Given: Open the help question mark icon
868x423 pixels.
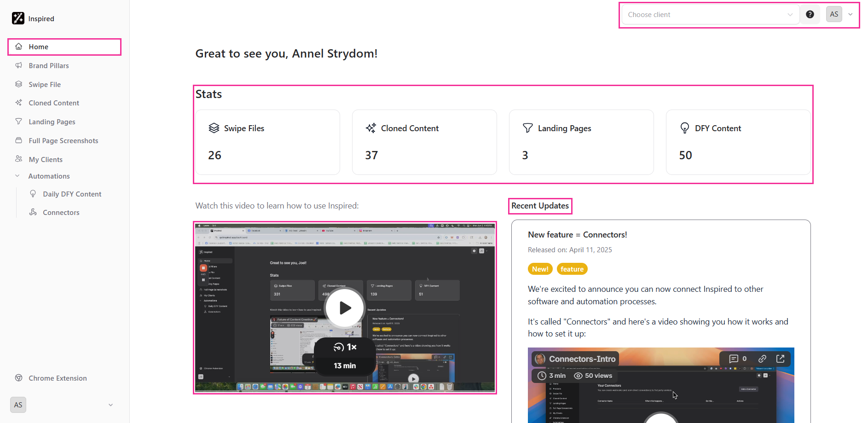Looking at the screenshot, I should 810,14.
